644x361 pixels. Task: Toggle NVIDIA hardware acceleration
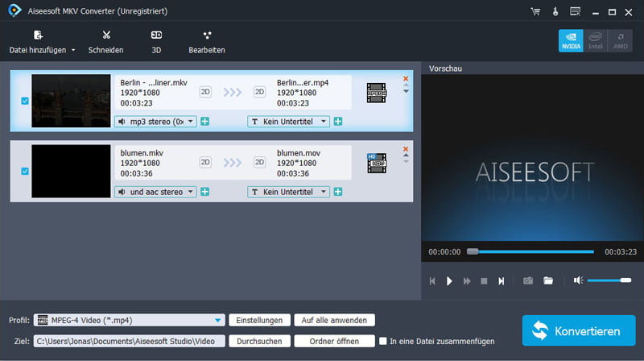pos(571,41)
